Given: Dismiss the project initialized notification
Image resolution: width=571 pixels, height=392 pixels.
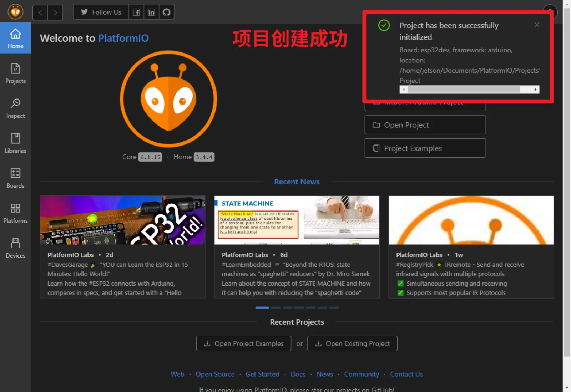Looking at the screenshot, I should pos(537,25).
